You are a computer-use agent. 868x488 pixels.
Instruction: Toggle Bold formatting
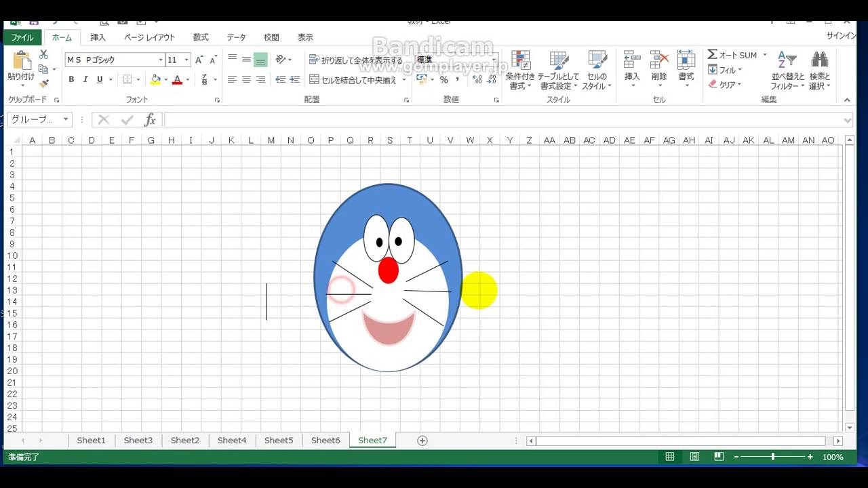(71, 79)
